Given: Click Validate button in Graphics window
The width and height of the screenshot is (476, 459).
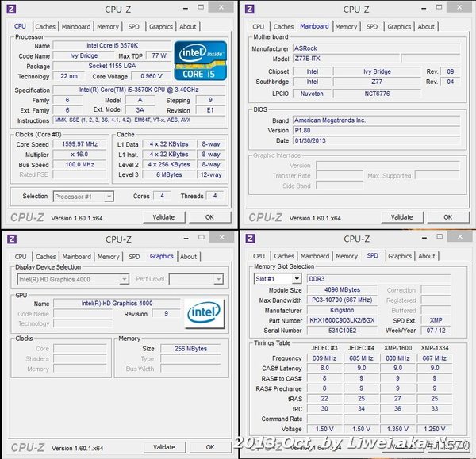Looking at the screenshot, I should pyautogui.click(x=164, y=447).
